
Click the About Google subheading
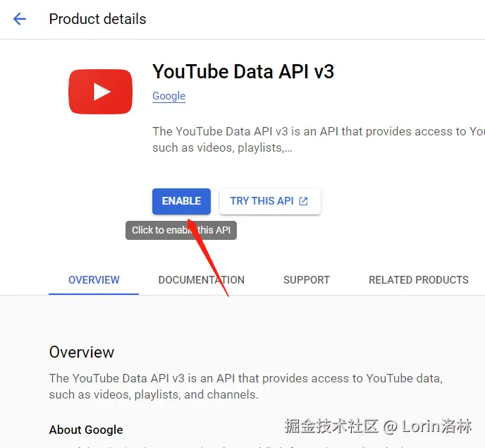click(x=86, y=430)
